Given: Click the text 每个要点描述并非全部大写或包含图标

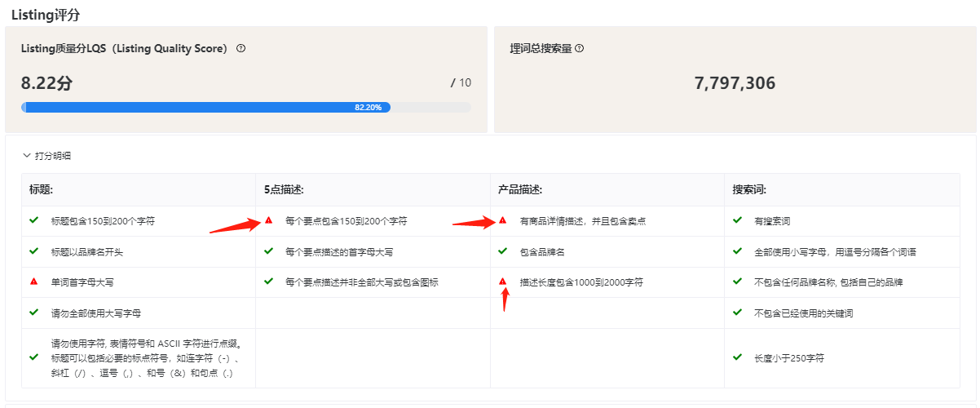Looking at the screenshot, I should tap(361, 282).
